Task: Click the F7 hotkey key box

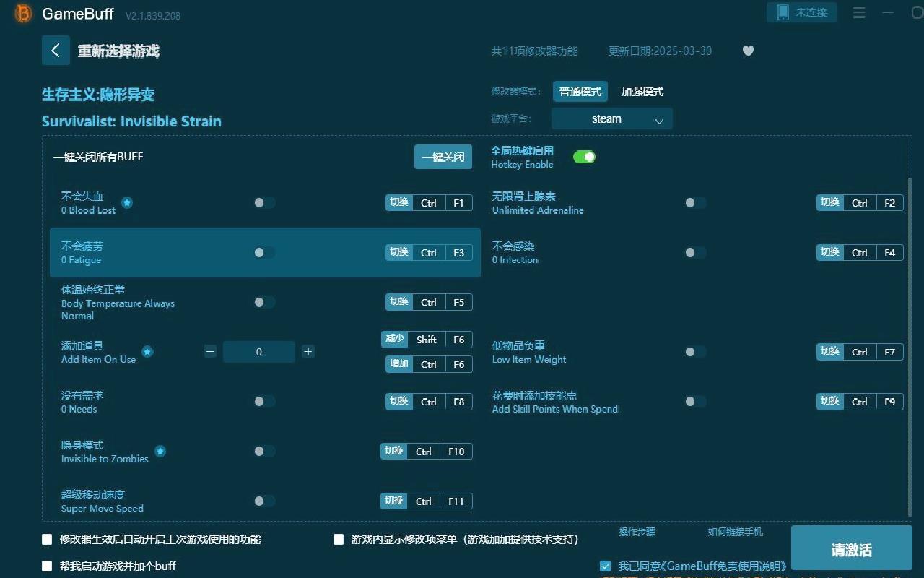Action: point(889,352)
